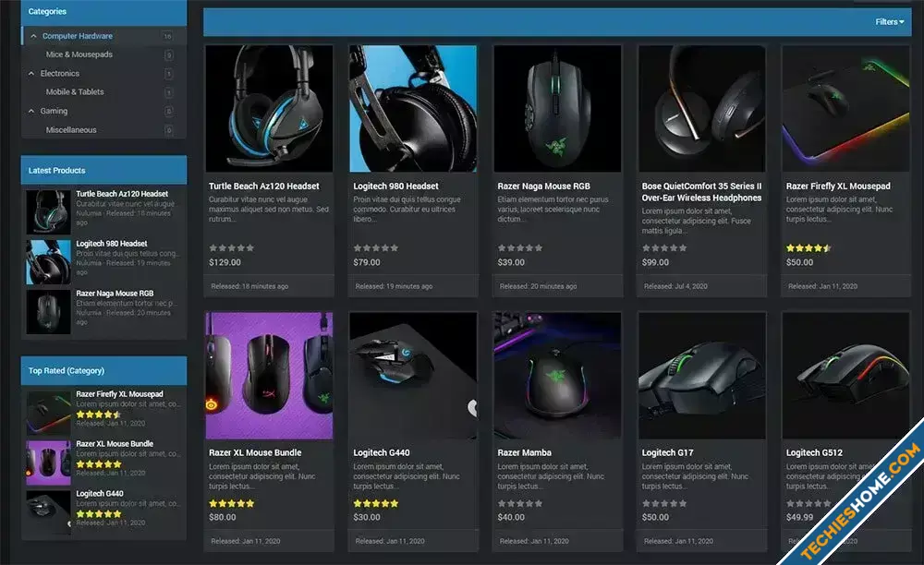Collapse the Computer Hardware category chevron
This screenshot has width=924, height=565.
pyautogui.click(x=33, y=36)
